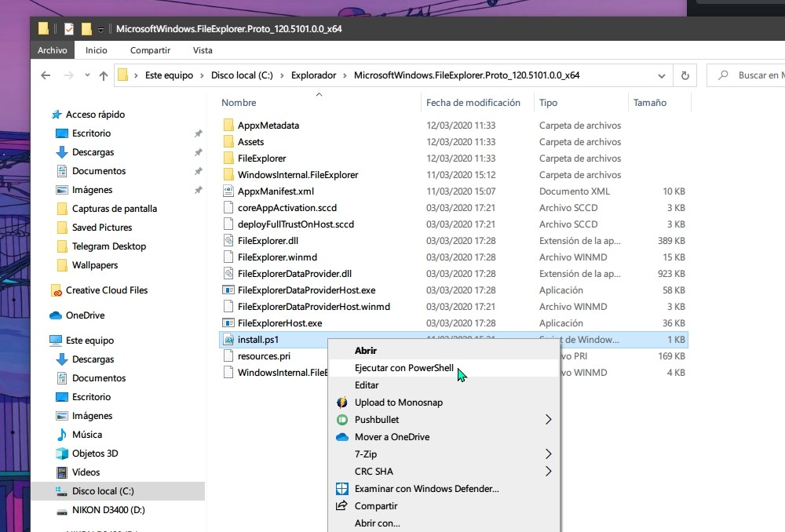The height and width of the screenshot is (532, 785).
Task: Go up one level with the Up arrow
Action: (104, 75)
